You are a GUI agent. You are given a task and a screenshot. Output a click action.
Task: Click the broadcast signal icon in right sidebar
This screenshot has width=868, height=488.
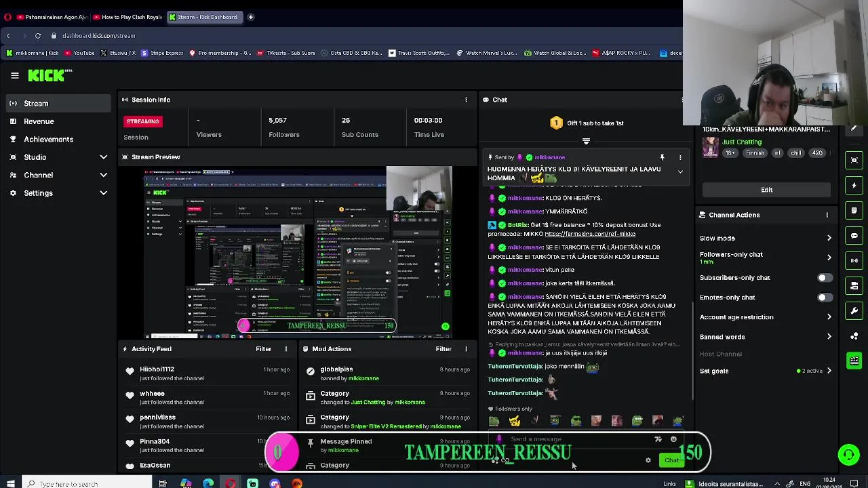point(854,260)
